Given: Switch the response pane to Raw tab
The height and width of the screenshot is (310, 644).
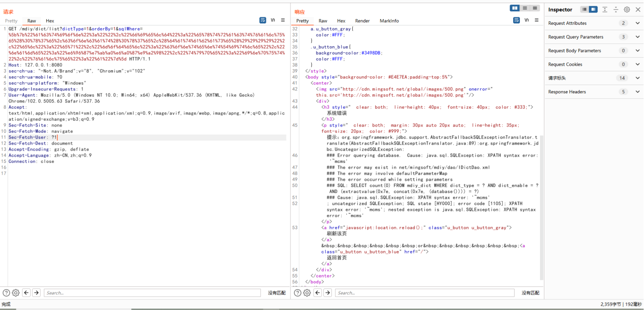Looking at the screenshot, I should (323, 21).
